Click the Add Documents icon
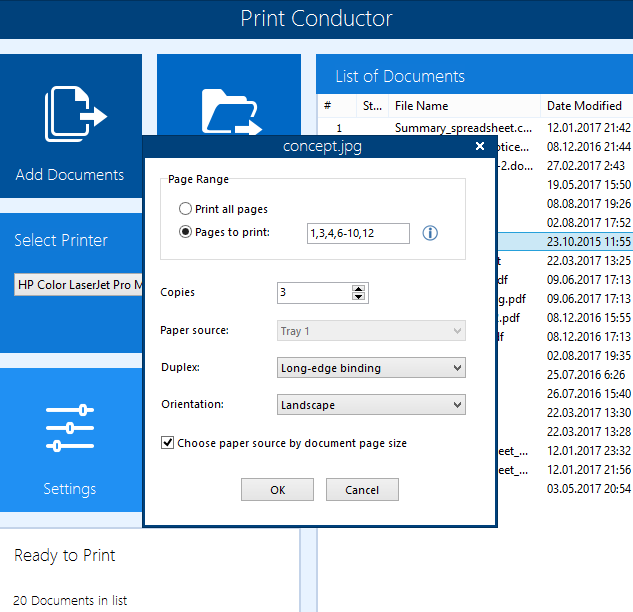 [75, 114]
